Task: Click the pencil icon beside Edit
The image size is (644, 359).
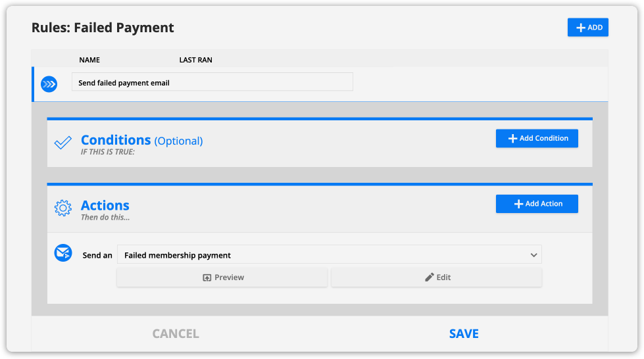Action: coord(429,277)
